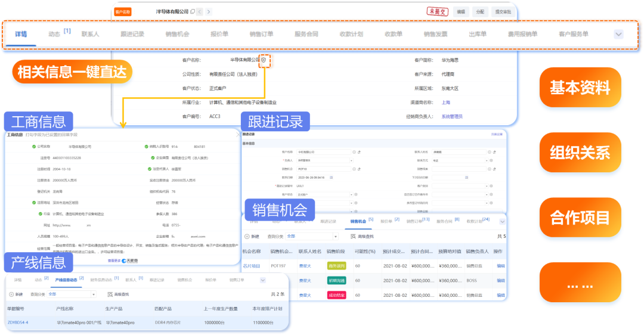Click the lookup icon beside 销售机会 POT10 field
Image resolution: width=644 pixels, height=335 pixels.
tap(354, 169)
